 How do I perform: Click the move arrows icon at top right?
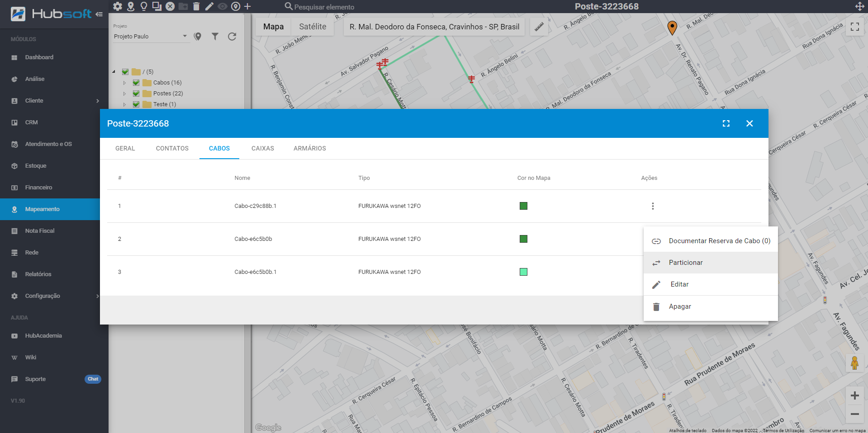tap(860, 6)
